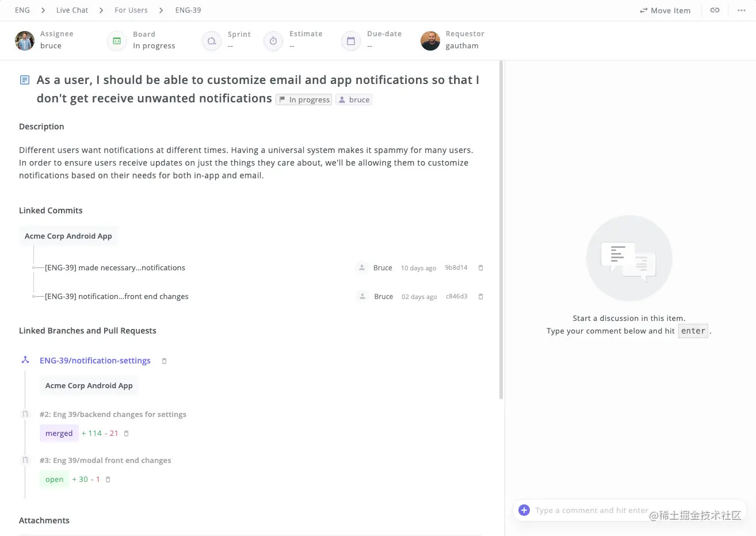The image size is (756, 536).
Task: Click the In progress status tag
Action: click(x=304, y=100)
